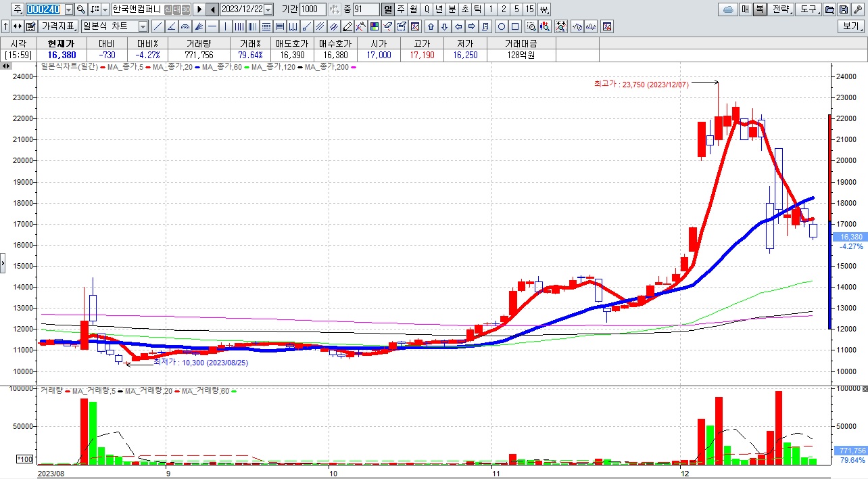The image size is (868, 479).
Task: Open the color palette icon
Action: [x=374, y=26]
